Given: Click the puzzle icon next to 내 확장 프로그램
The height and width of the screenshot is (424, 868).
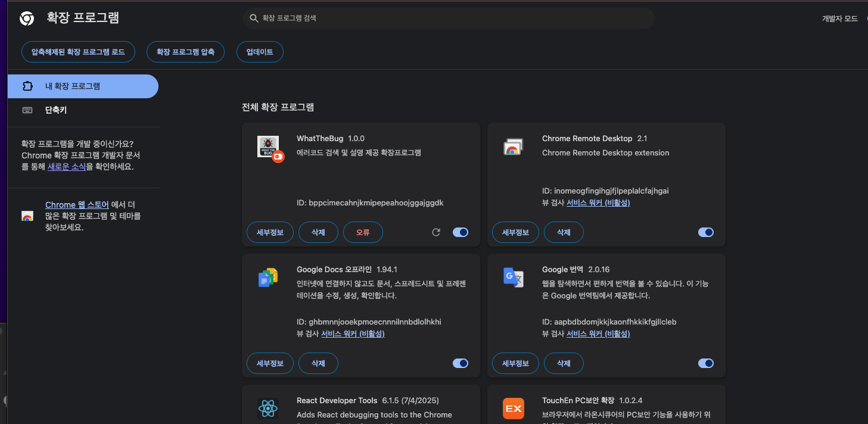Looking at the screenshot, I should (x=27, y=86).
